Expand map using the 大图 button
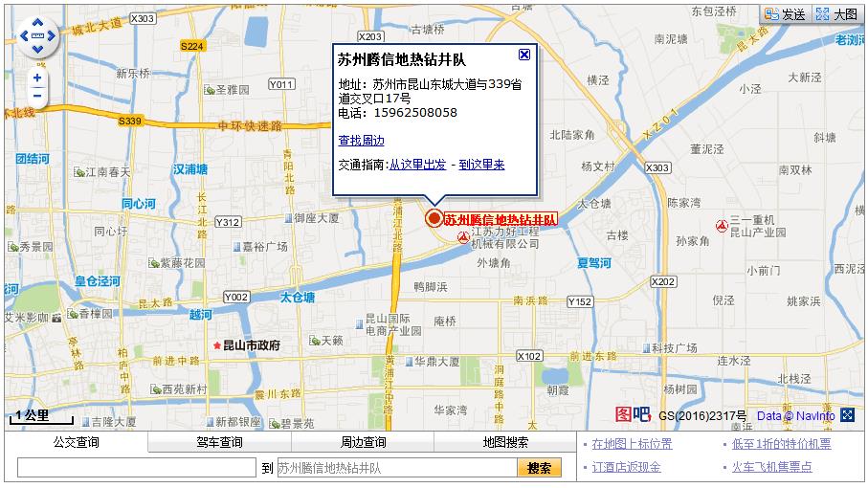Viewport: 868px width, 488px height. point(836,14)
